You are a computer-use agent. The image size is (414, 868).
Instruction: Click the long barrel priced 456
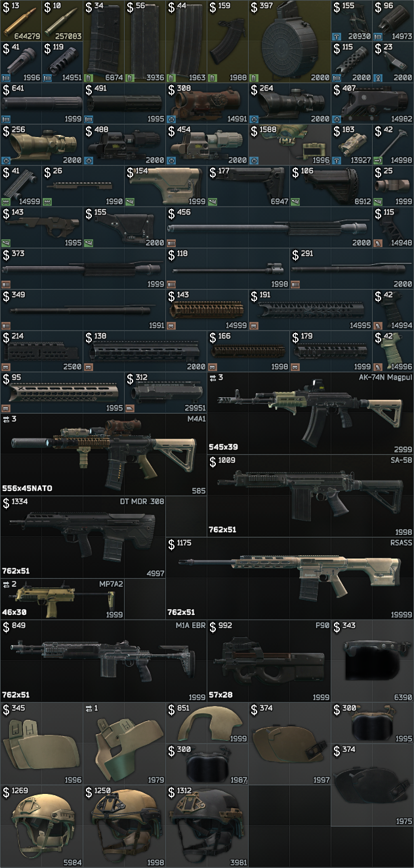[x=268, y=226]
